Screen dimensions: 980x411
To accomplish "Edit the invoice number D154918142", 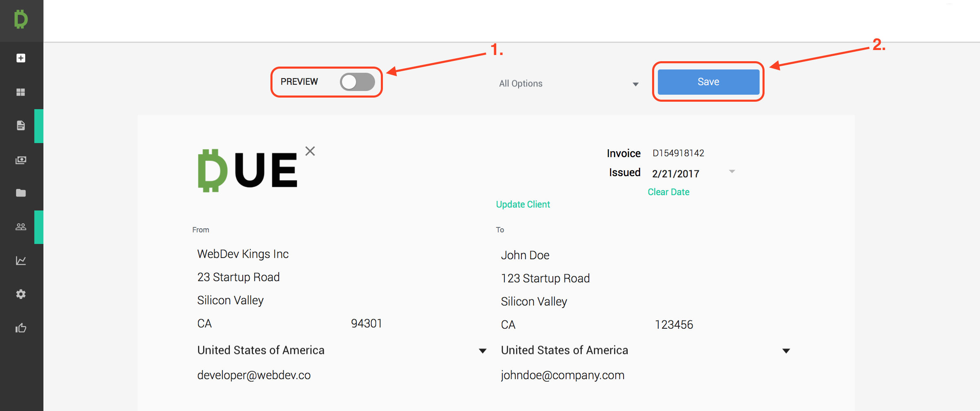I will click(x=678, y=153).
